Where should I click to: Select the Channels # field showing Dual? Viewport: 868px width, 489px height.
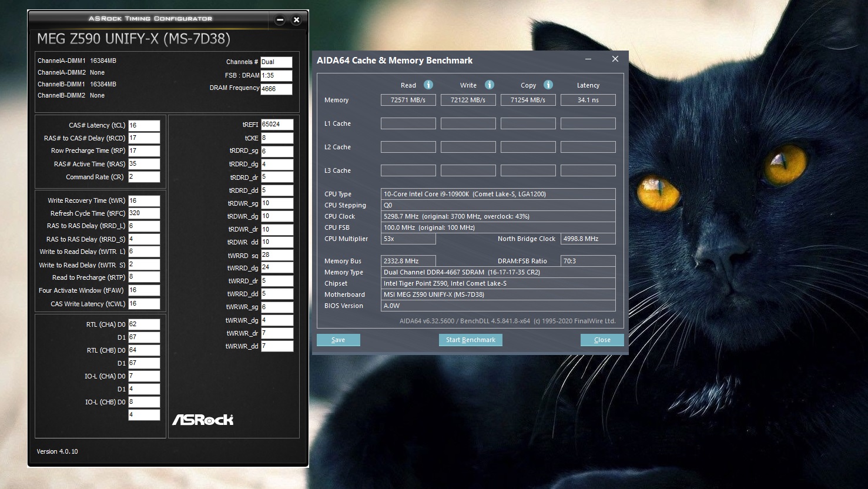[276, 62]
